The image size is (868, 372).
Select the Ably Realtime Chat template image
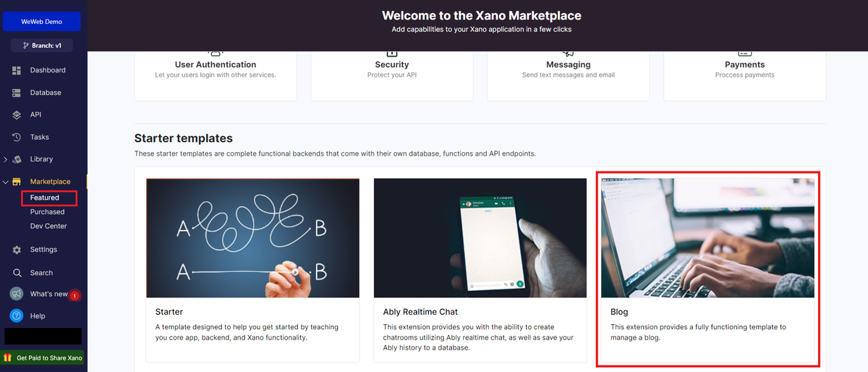(480, 238)
